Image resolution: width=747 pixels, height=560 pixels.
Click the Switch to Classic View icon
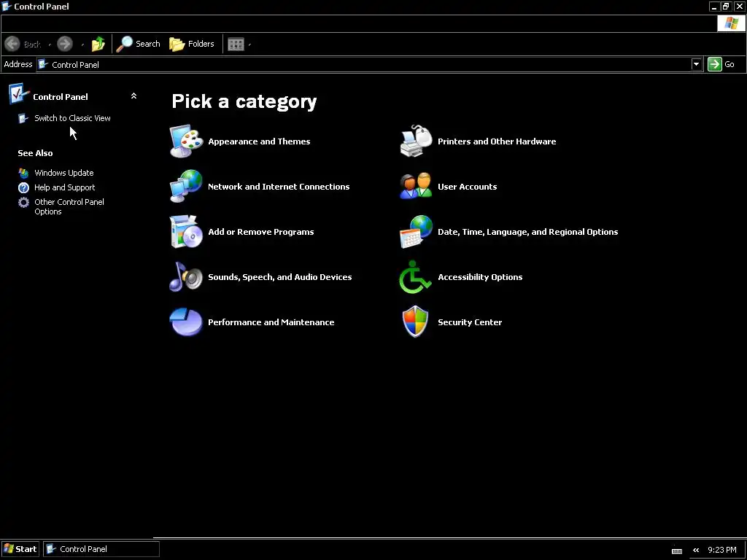(23, 118)
